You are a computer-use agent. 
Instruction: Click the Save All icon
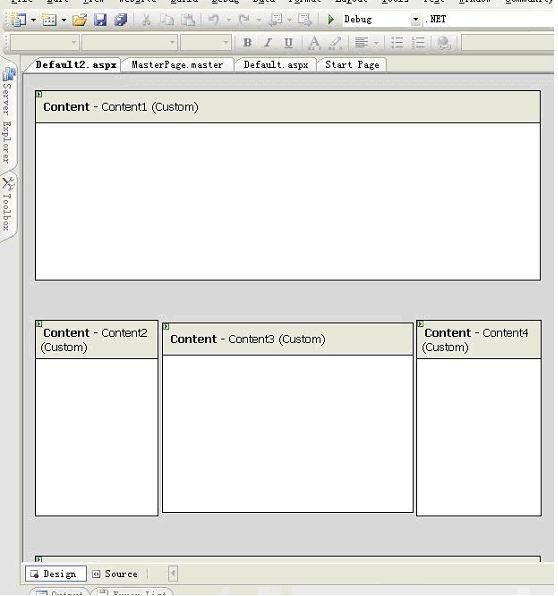(121, 19)
